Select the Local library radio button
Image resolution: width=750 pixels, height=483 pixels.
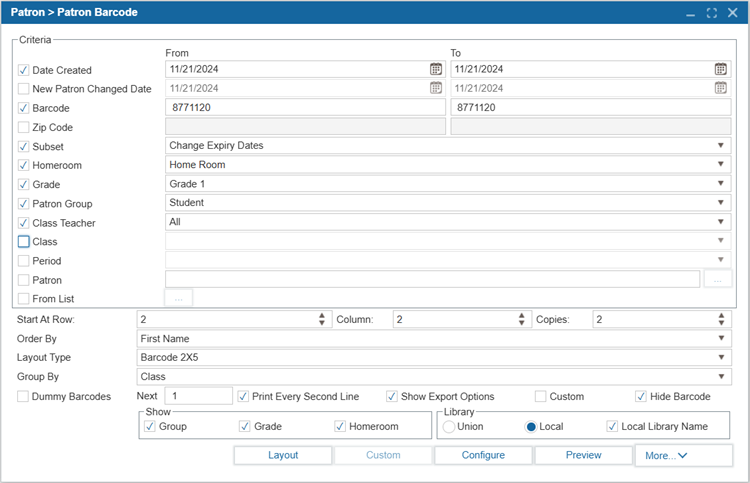click(x=530, y=427)
